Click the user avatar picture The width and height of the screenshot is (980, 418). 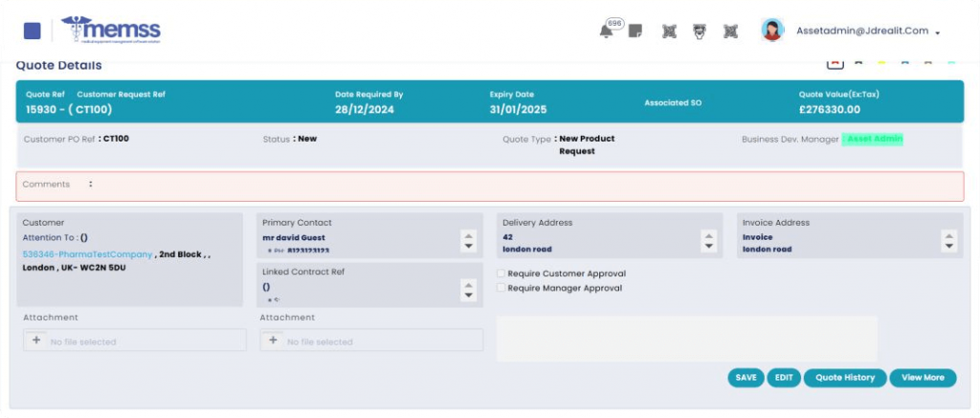pyautogui.click(x=772, y=30)
